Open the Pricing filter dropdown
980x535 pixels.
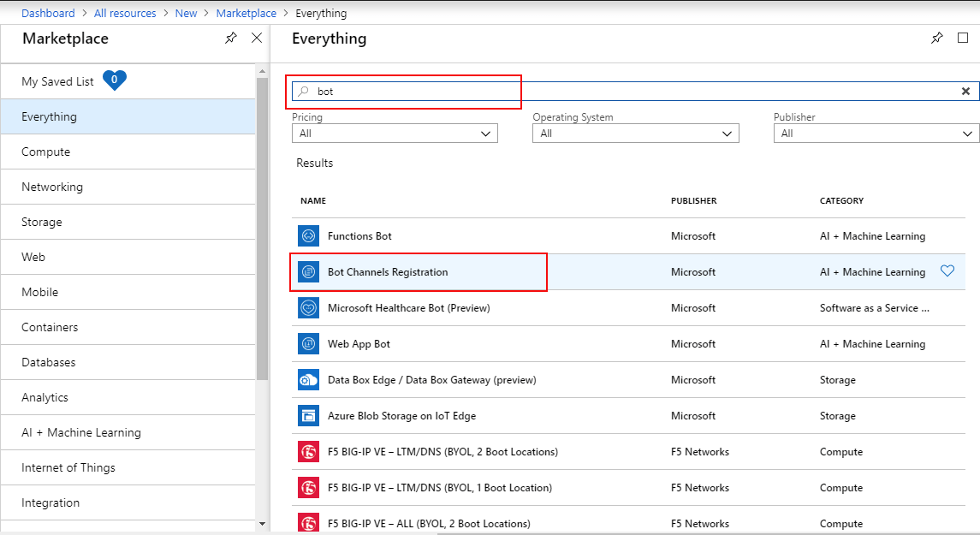(x=395, y=134)
